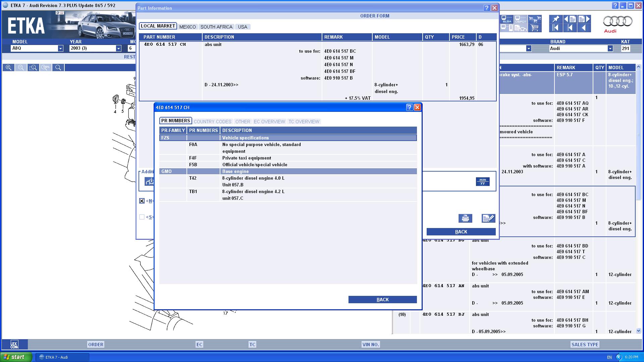Click ORDER in the bottom status bar
This screenshot has height=362, width=644.
coord(96,345)
